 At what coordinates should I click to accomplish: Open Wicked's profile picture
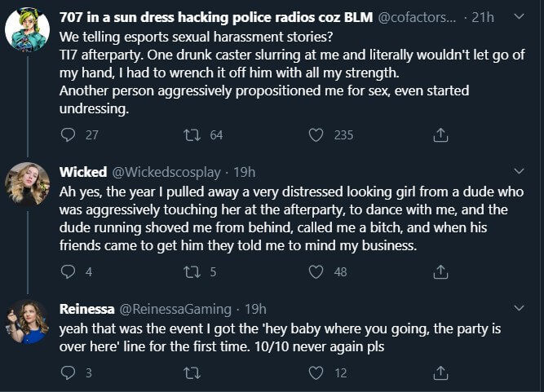(27, 184)
